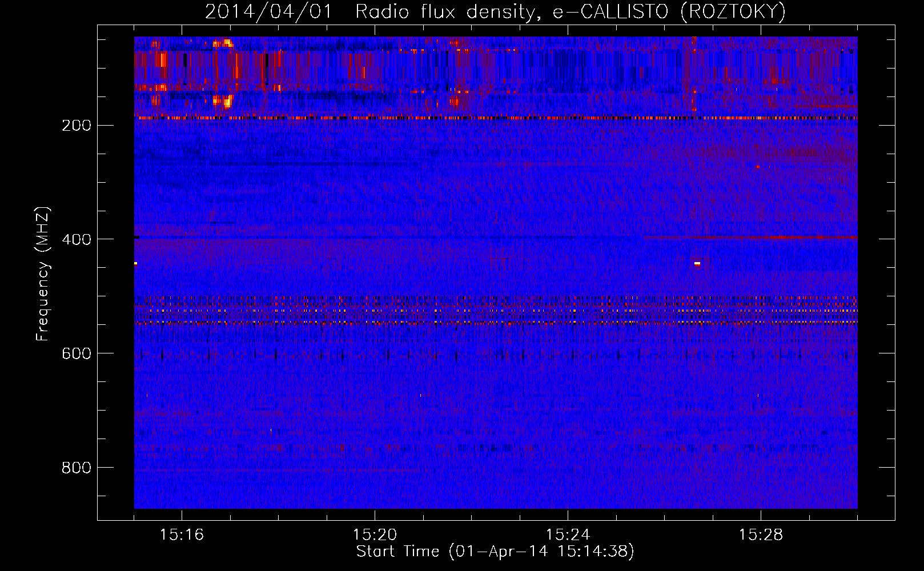Click the bright white burst spot near 15:26
The image size is (924, 571).
click(x=697, y=263)
